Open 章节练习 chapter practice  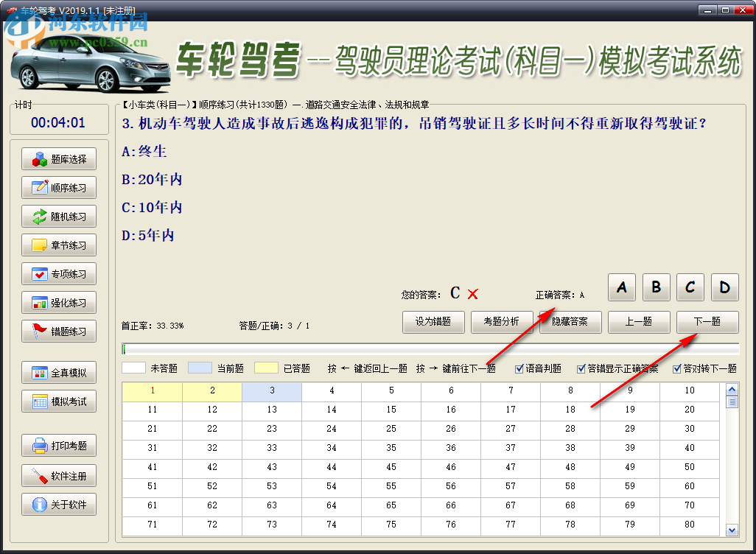[x=59, y=245]
